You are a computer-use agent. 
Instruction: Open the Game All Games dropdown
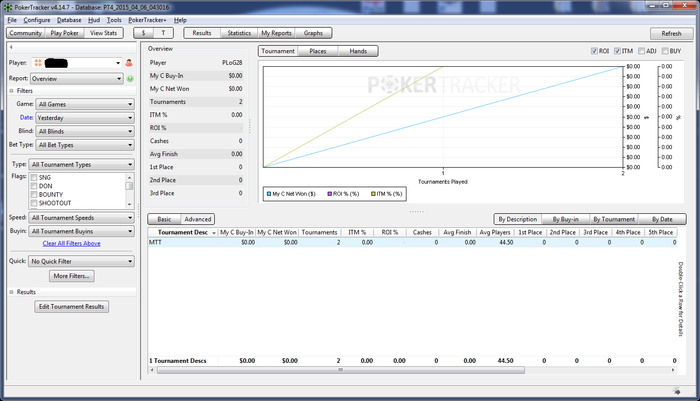tap(85, 104)
